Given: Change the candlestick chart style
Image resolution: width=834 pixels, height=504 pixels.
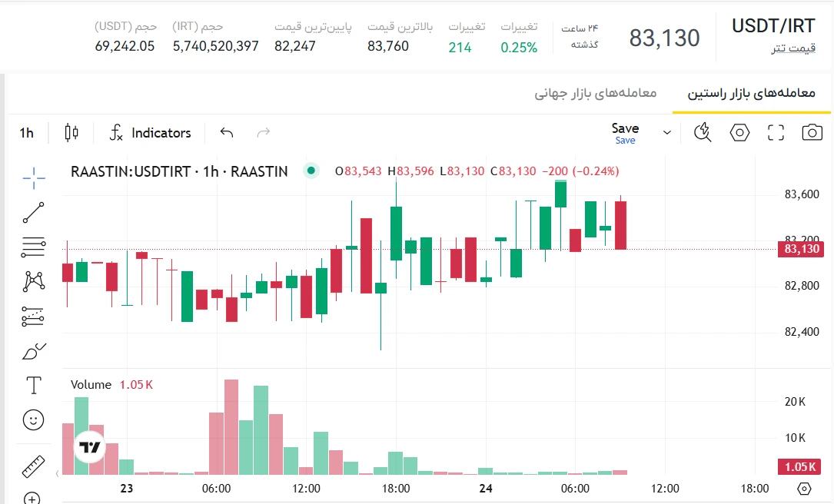Looking at the screenshot, I should (x=71, y=132).
